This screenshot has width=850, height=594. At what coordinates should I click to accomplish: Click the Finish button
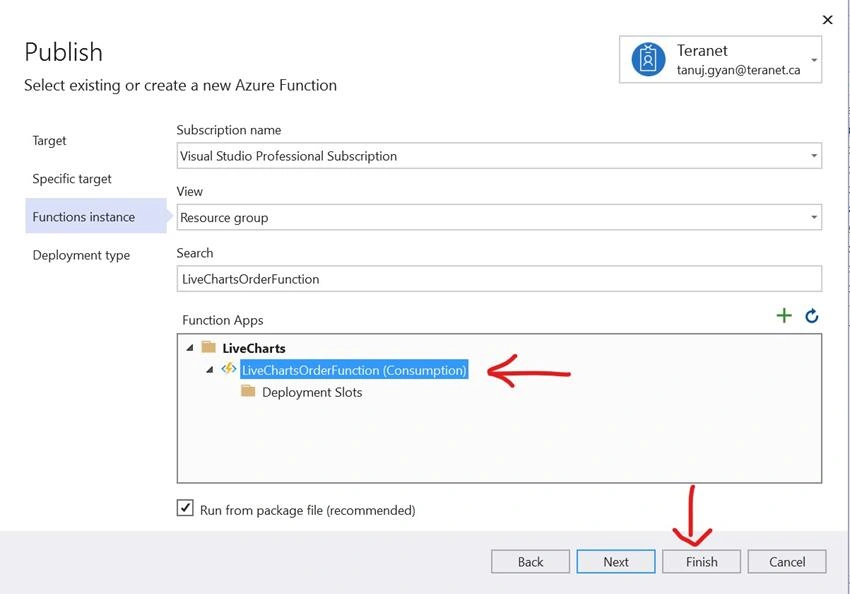coord(701,561)
